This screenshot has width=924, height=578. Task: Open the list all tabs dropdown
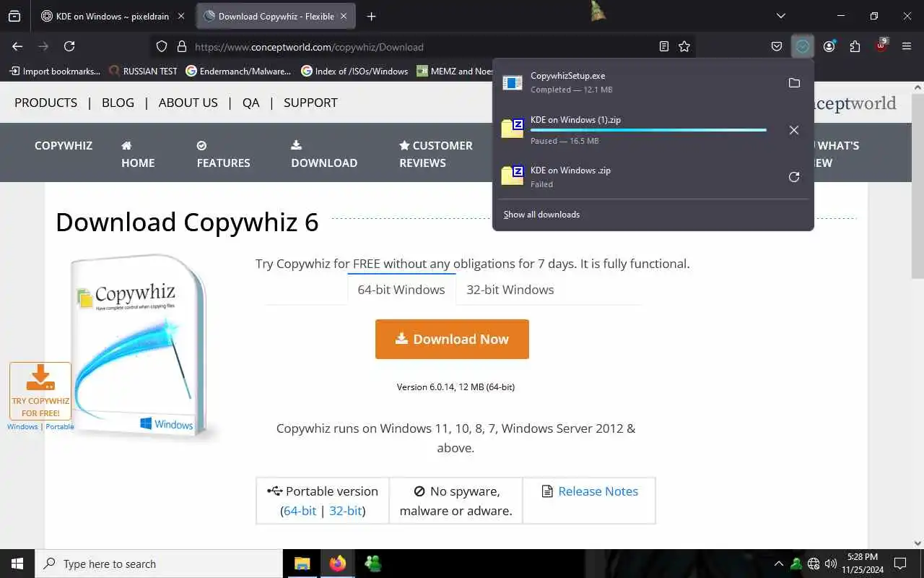coord(780,16)
